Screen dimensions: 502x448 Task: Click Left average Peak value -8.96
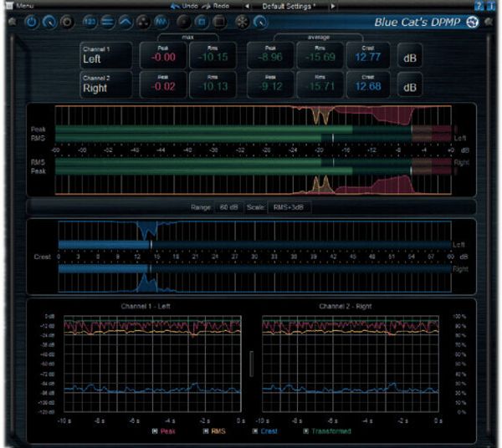pyautogui.click(x=270, y=55)
